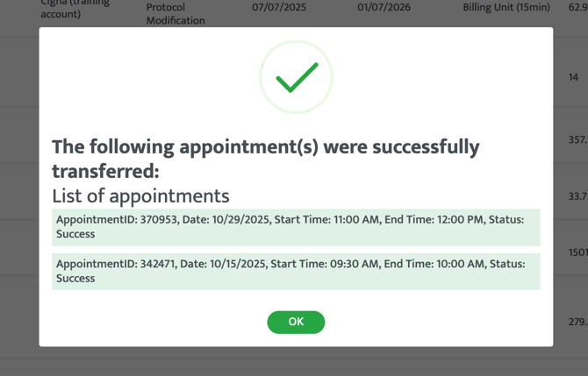Click the 07/07/2025 date cell
Screen dimensions: 588x376
pos(276,8)
